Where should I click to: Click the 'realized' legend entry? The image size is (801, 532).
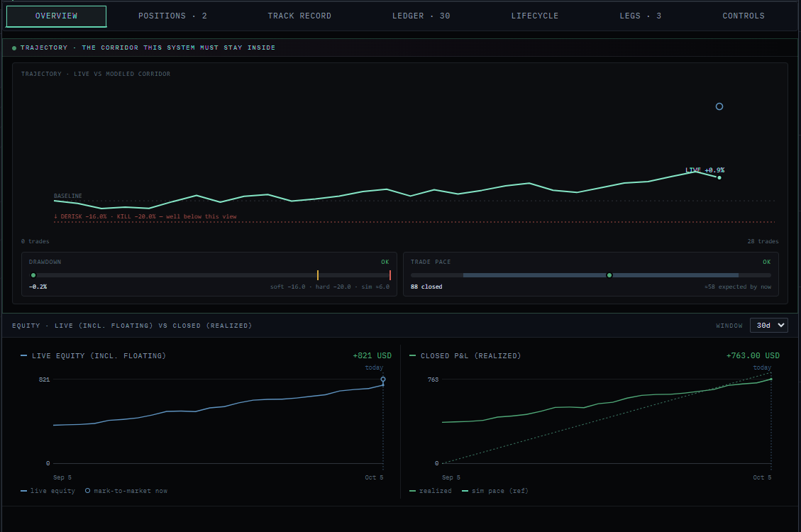431,491
